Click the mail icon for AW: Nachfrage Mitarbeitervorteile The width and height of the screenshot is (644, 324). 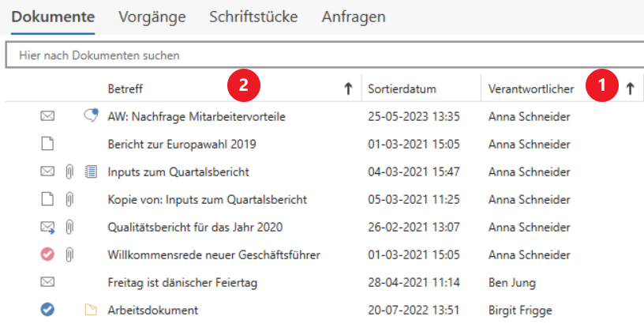(47, 117)
